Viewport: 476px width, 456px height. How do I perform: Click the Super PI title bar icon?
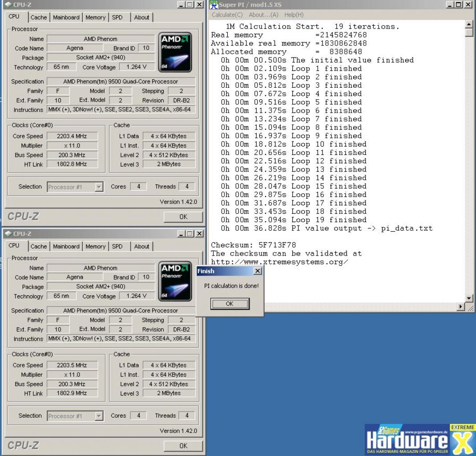[214, 4]
